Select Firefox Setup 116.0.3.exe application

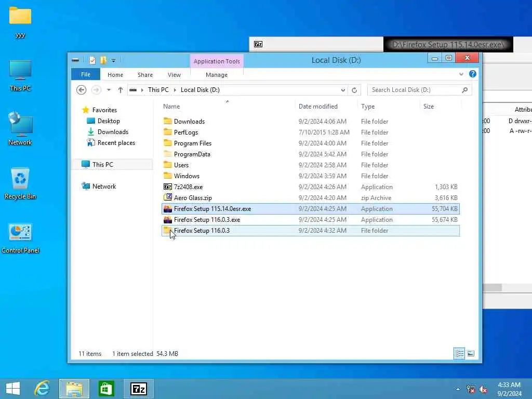[311, 220]
